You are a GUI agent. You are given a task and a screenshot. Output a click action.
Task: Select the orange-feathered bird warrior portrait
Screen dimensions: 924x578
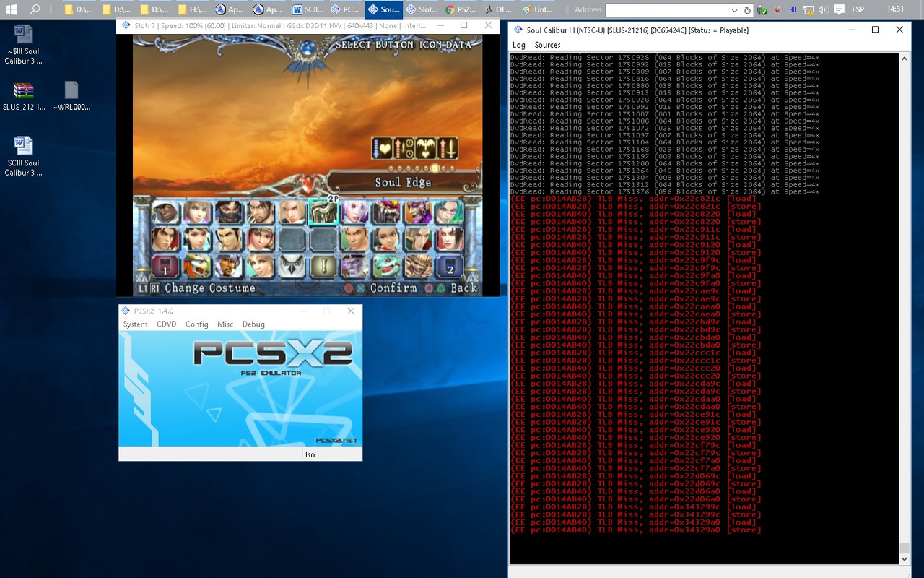[196, 265]
